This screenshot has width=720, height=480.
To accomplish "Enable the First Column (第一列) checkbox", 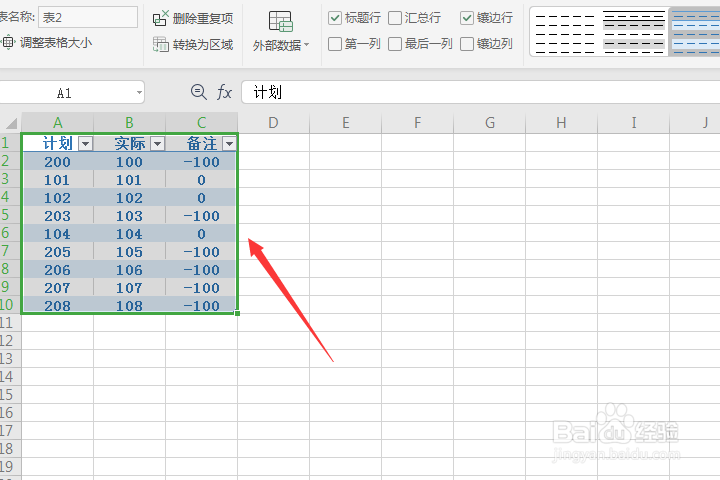I will click(x=335, y=44).
